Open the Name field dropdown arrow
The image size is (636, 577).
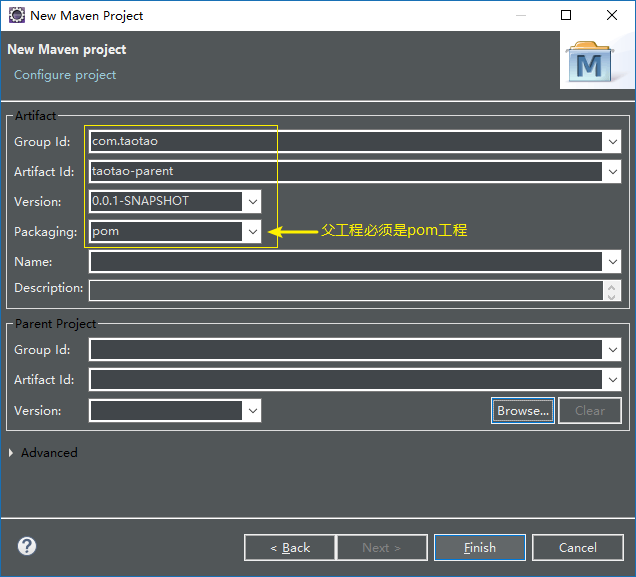(x=612, y=262)
